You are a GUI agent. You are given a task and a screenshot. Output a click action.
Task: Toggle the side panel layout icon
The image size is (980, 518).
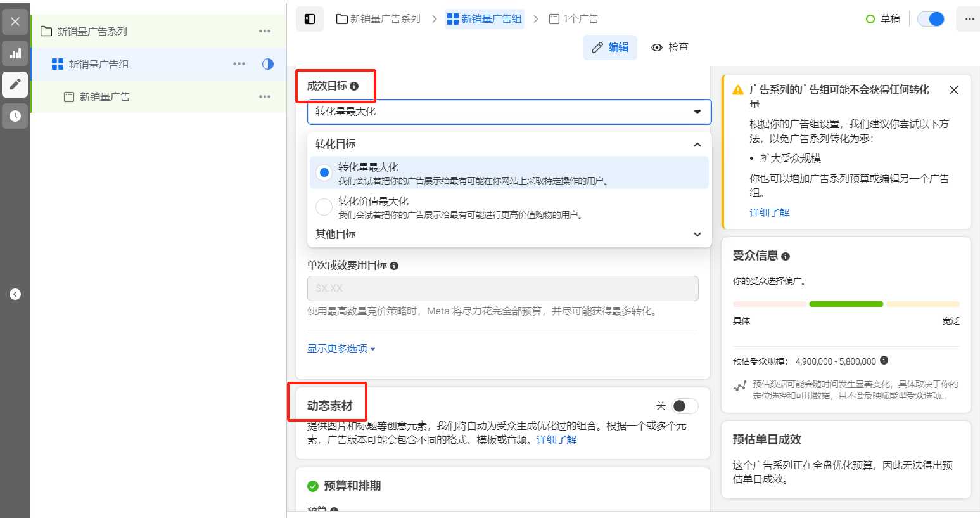310,19
